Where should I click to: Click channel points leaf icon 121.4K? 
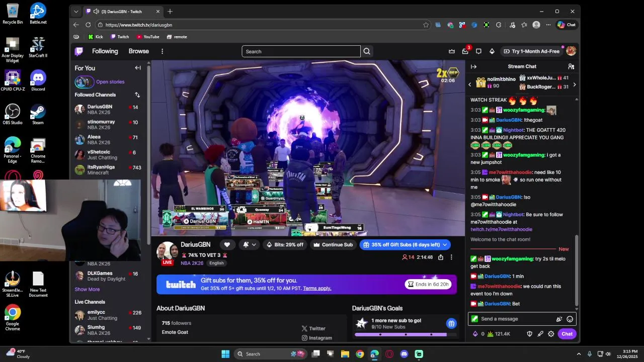tap(490, 334)
